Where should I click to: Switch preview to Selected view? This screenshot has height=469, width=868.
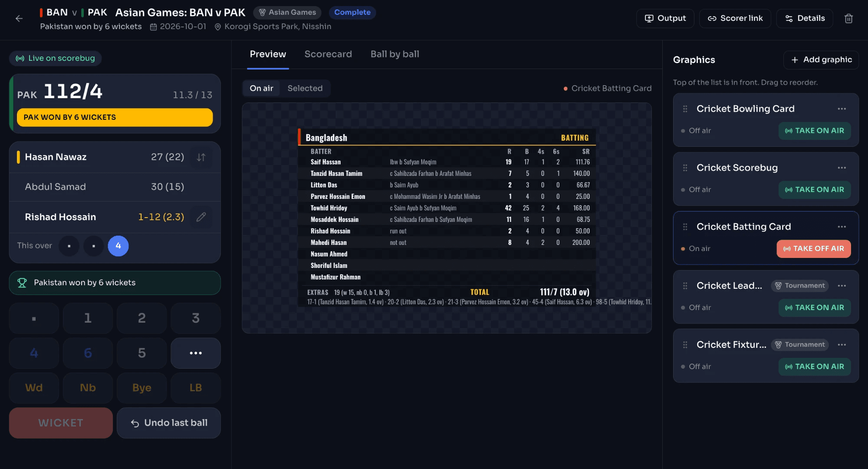(x=305, y=89)
